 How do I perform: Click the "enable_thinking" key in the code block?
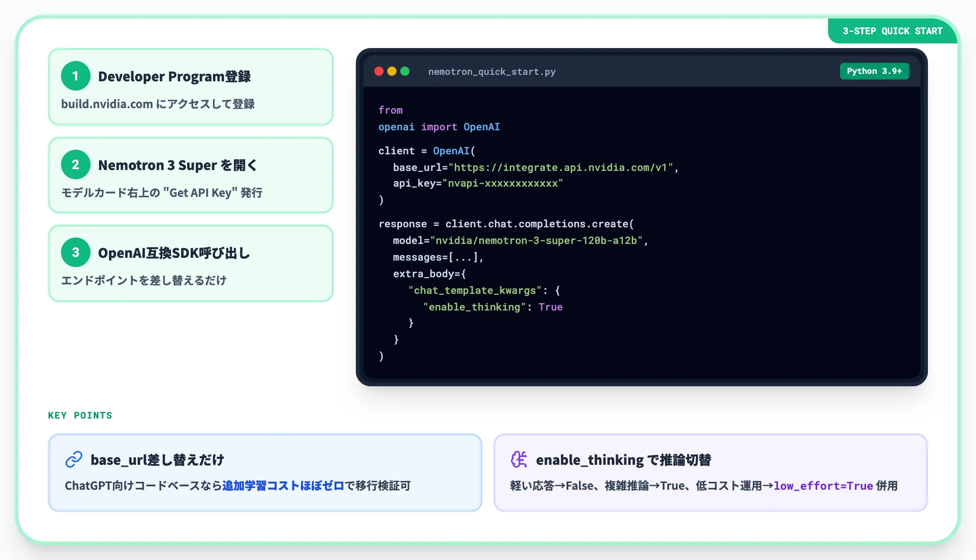click(x=475, y=307)
